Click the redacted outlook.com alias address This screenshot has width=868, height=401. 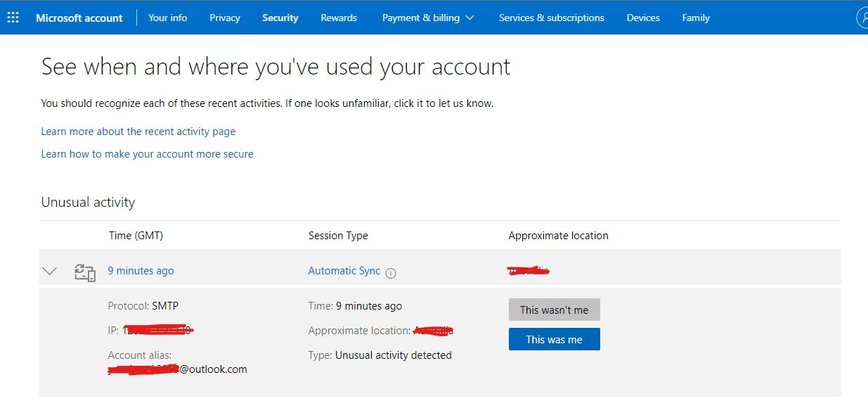pos(178,369)
